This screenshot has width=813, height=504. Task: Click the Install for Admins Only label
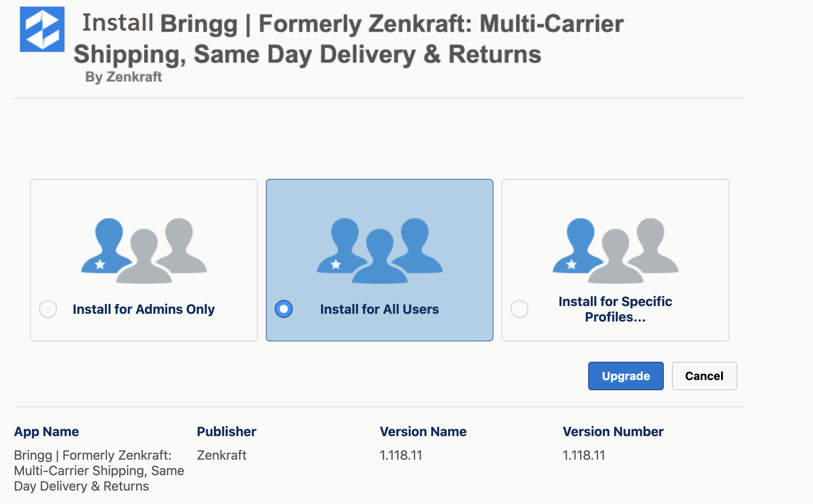point(143,309)
